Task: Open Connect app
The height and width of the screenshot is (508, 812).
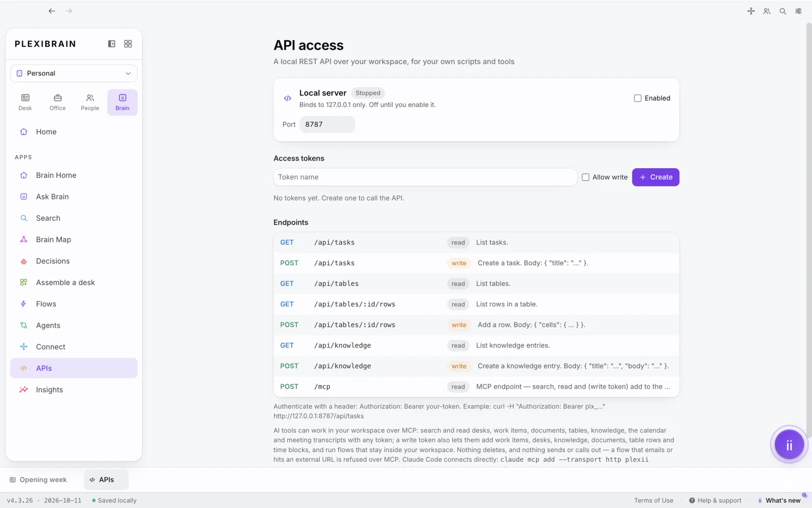Action: click(x=74, y=346)
